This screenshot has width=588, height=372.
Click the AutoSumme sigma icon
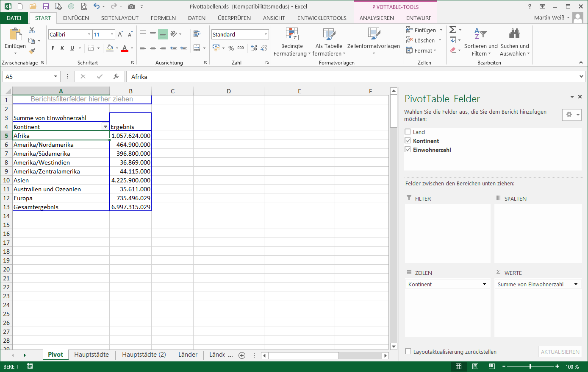[x=453, y=30]
